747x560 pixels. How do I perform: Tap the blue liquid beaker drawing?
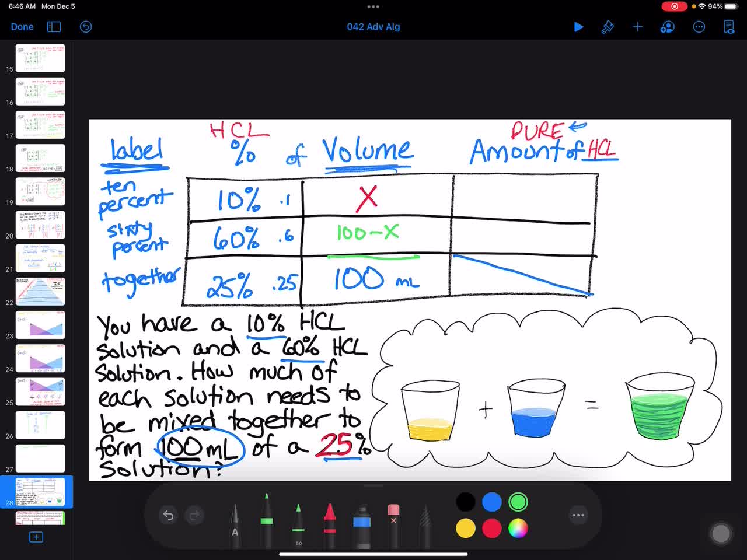(x=535, y=408)
